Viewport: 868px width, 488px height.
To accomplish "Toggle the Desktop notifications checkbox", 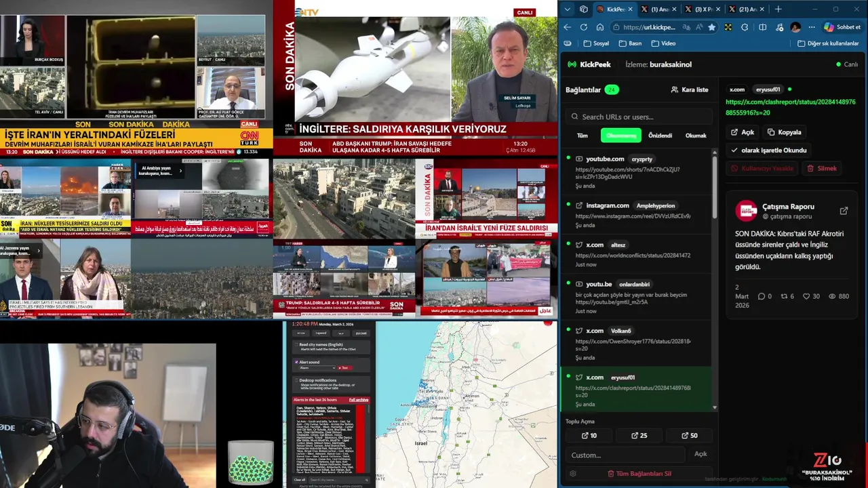I will (x=296, y=380).
